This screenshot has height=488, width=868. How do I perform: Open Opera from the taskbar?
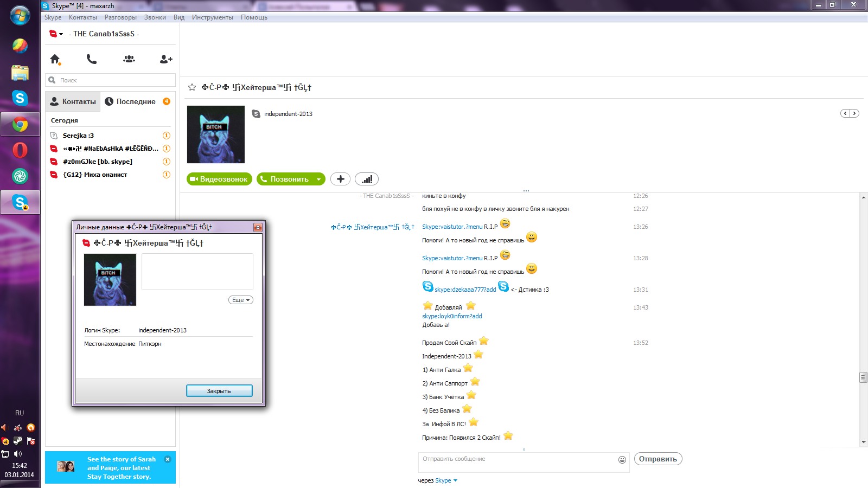tap(20, 150)
